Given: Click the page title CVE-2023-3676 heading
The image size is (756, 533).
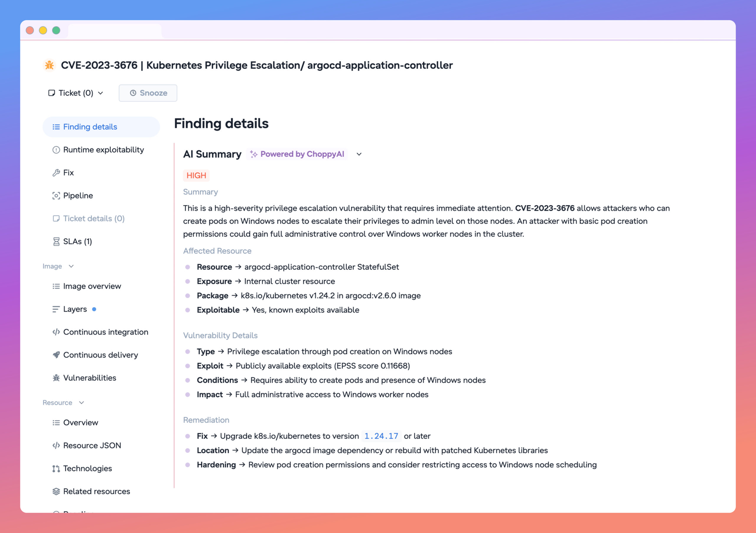Looking at the screenshot, I should [x=257, y=65].
